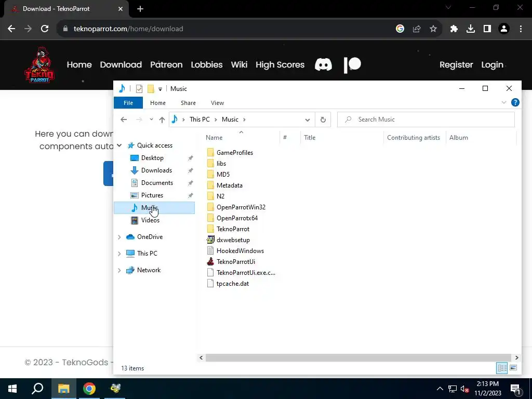The height and width of the screenshot is (399, 532).
Task: Open Customize Quick Access Toolbar dropdown
Action: [x=160, y=89]
